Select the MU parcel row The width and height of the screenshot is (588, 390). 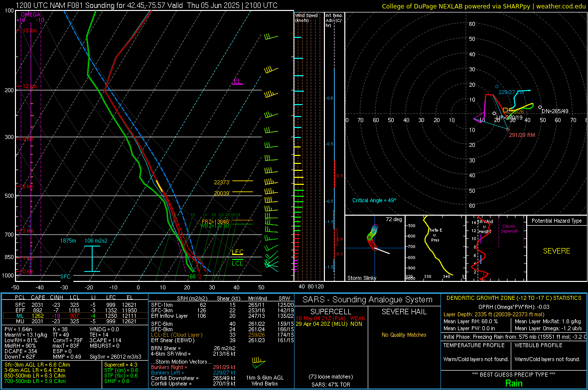pyautogui.click(x=75, y=321)
